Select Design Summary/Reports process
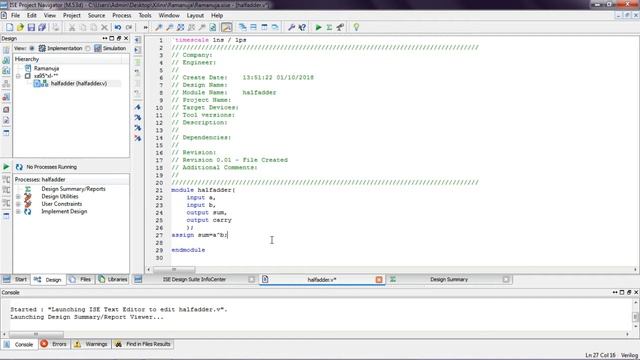Screen dimensions: 640x360 [x=73, y=189]
